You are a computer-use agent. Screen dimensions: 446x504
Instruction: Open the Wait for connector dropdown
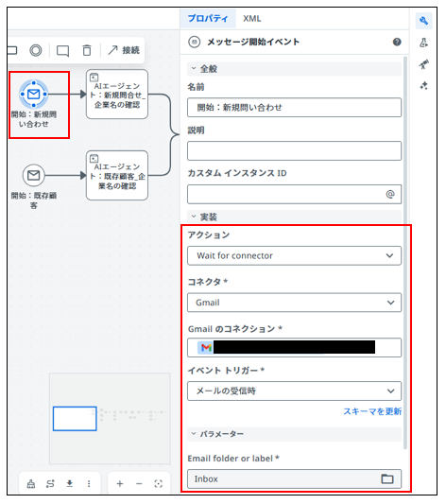pyautogui.click(x=294, y=255)
